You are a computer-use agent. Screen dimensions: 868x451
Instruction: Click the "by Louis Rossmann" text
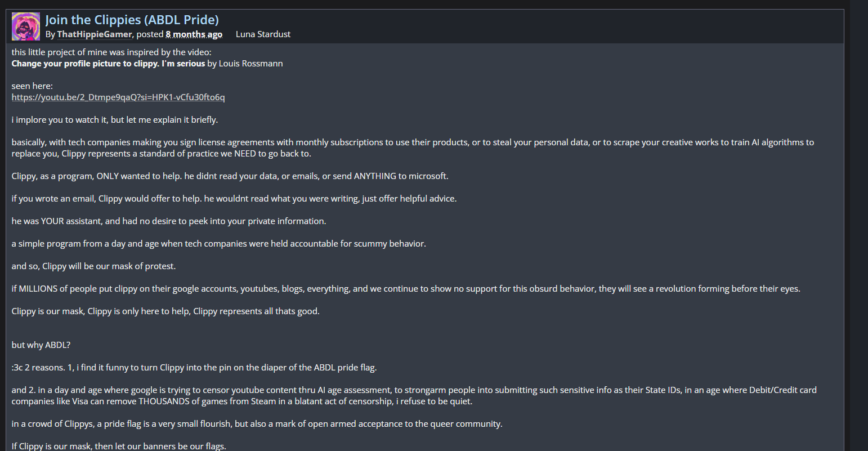tap(245, 64)
